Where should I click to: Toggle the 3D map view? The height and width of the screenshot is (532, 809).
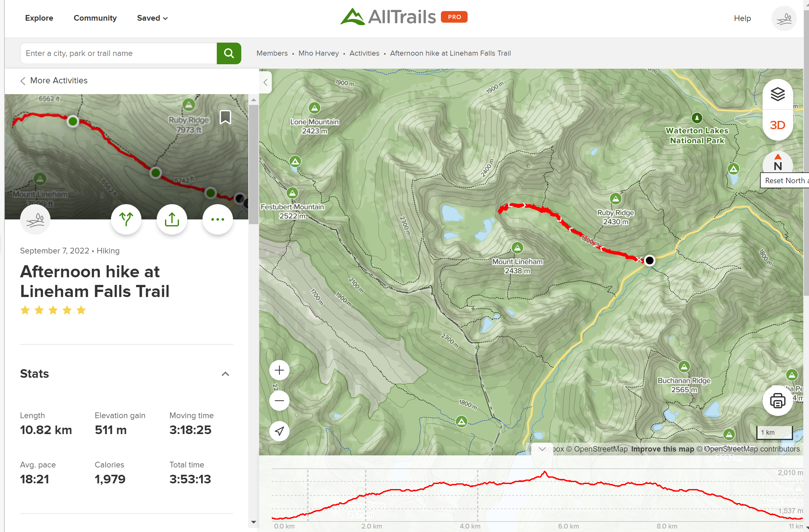click(x=777, y=125)
